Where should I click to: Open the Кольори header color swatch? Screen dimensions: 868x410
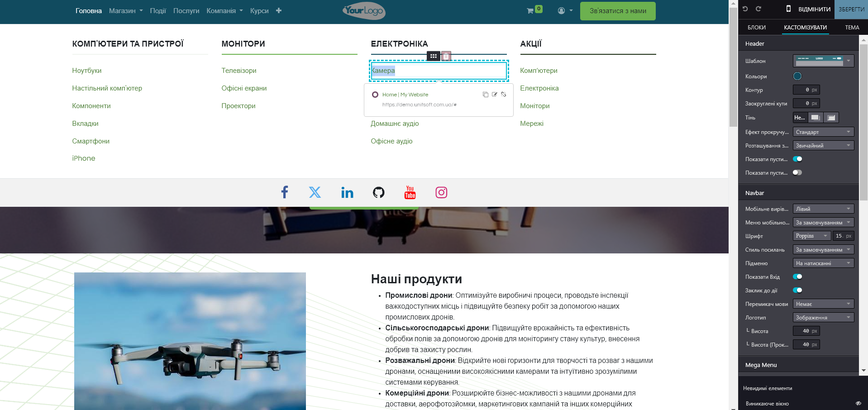pos(797,76)
